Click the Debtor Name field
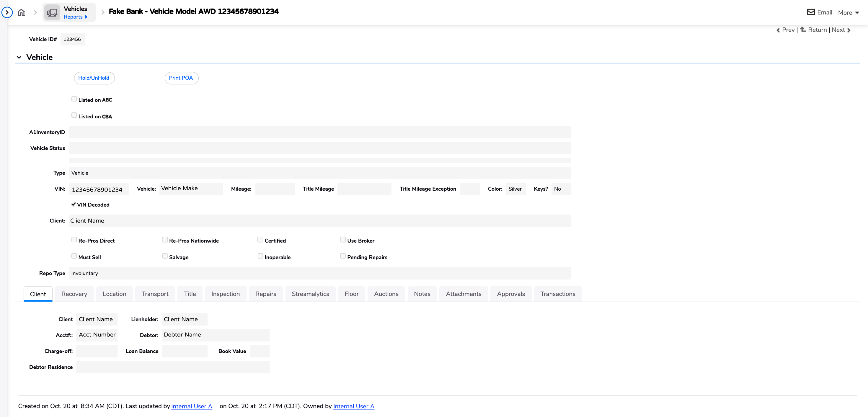This screenshot has height=417, width=868. (216, 335)
